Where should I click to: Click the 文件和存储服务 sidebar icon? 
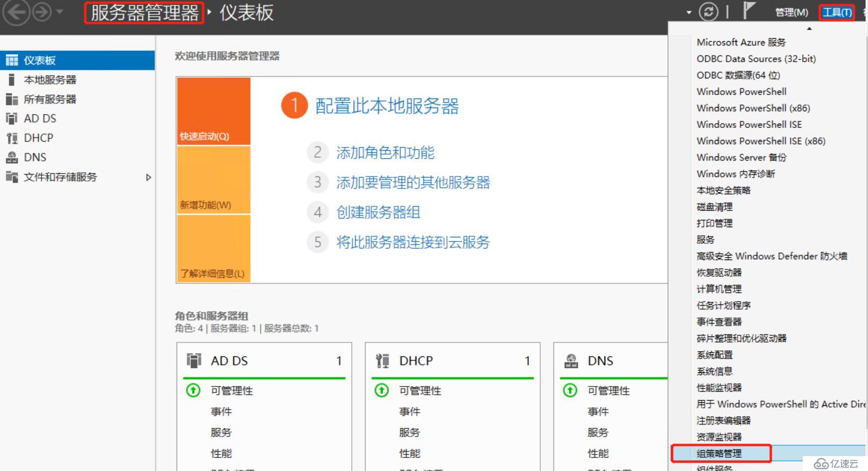click(x=12, y=176)
